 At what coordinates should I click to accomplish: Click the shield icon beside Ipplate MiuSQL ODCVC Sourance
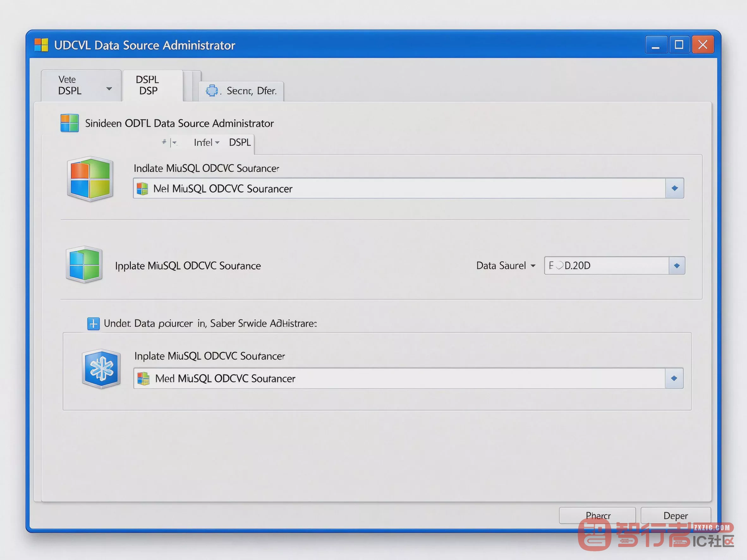84,264
